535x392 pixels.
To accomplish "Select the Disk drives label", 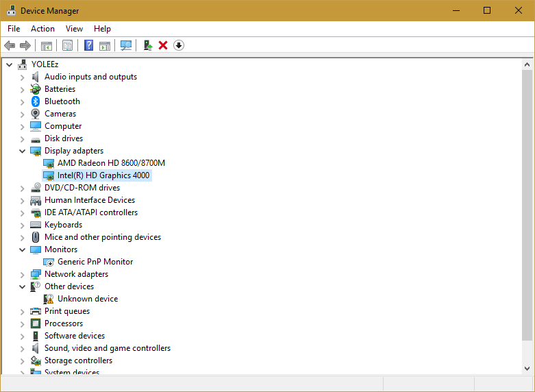I will point(64,138).
